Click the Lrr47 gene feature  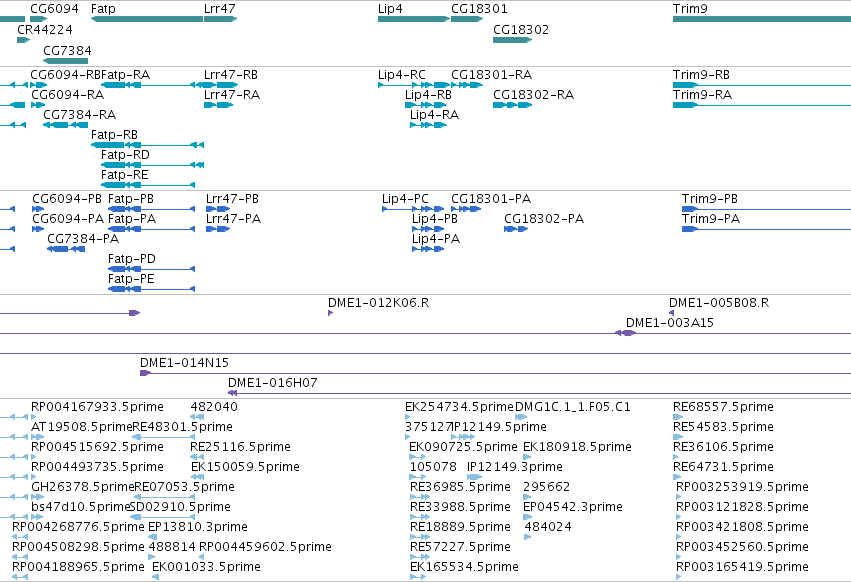click(x=220, y=19)
